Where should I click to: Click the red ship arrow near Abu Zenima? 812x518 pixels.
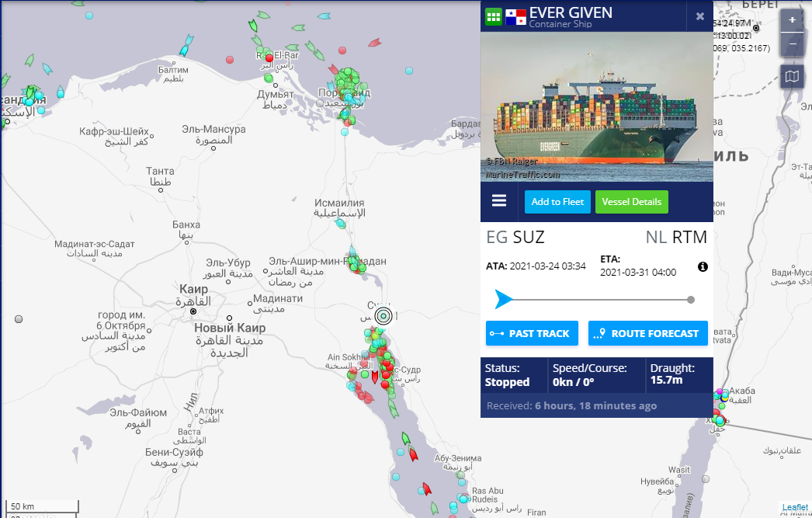pos(413,455)
